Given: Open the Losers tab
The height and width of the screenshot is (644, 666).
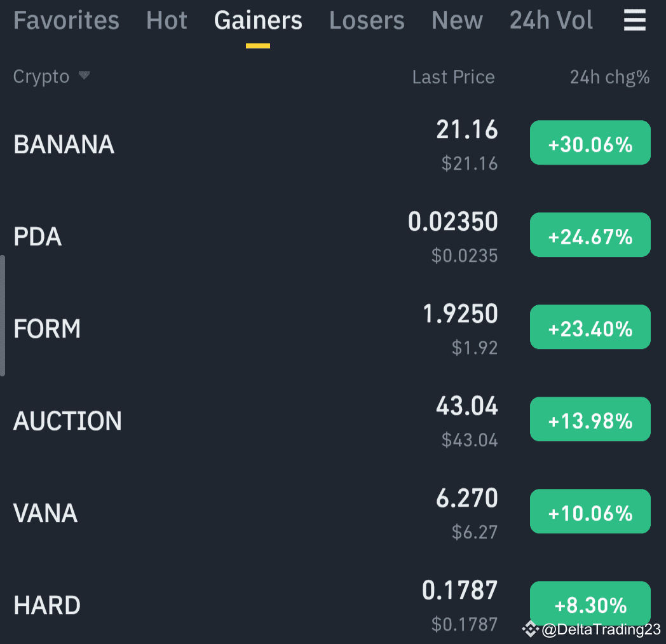Looking at the screenshot, I should pyautogui.click(x=367, y=20).
